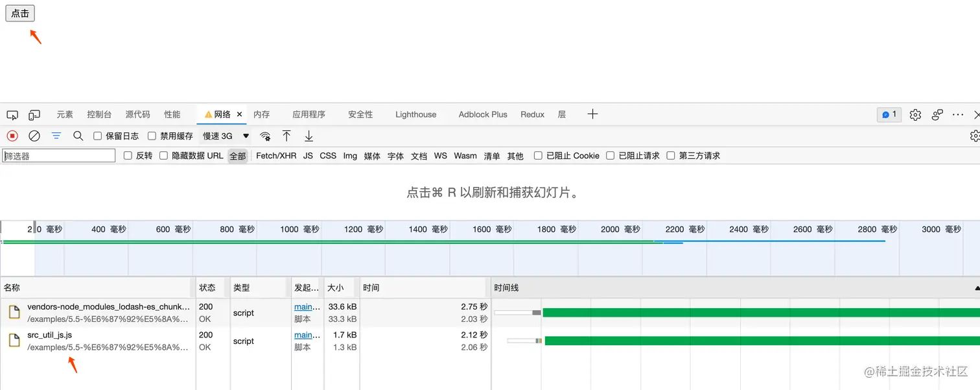Select the 全部 request type filter
The width and height of the screenshot is (980, 390).
(x=238, y=156)
